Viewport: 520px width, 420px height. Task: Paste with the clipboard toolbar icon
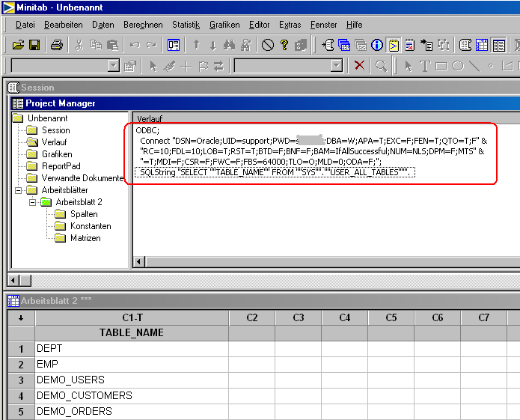113,45
